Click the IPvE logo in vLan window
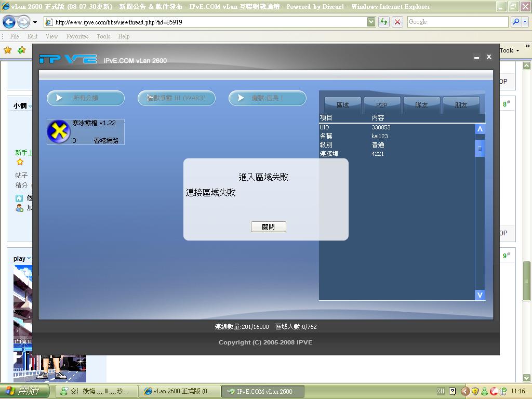The image size is (532, 399). 68,59
